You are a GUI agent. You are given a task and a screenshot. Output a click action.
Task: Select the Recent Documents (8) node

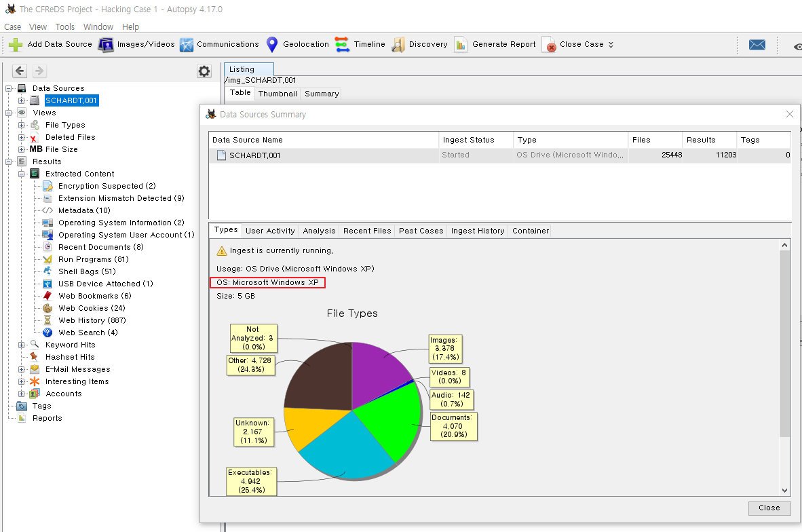coord(101,247)
